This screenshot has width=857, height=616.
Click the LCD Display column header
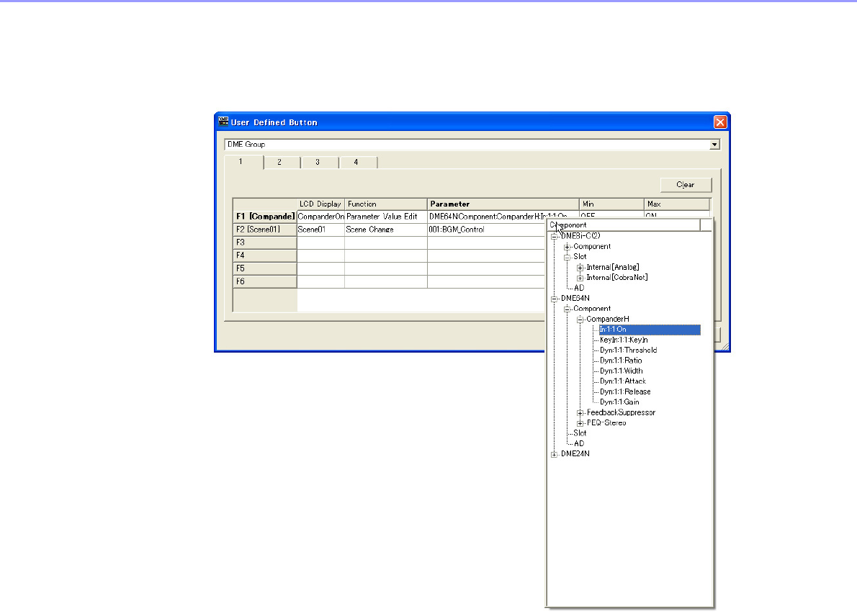point(320,204)
